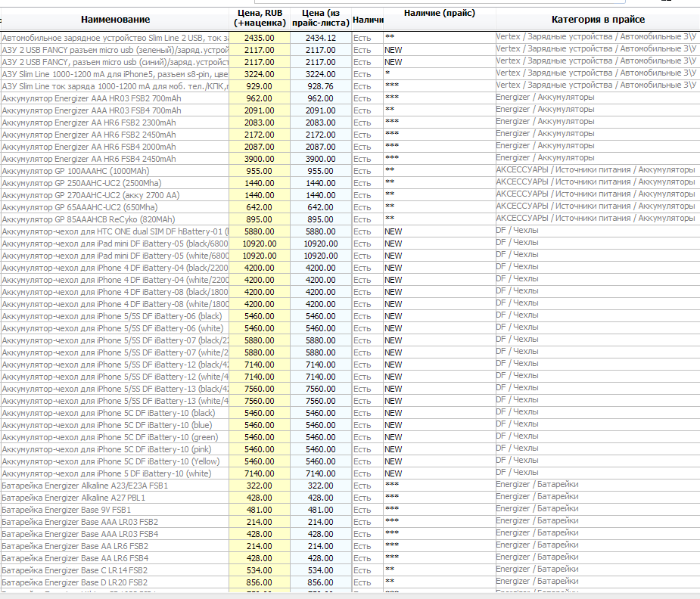
Task: Select Аккумулятор GP 100AAAHC (1000MAh) row
Action: 115,171
